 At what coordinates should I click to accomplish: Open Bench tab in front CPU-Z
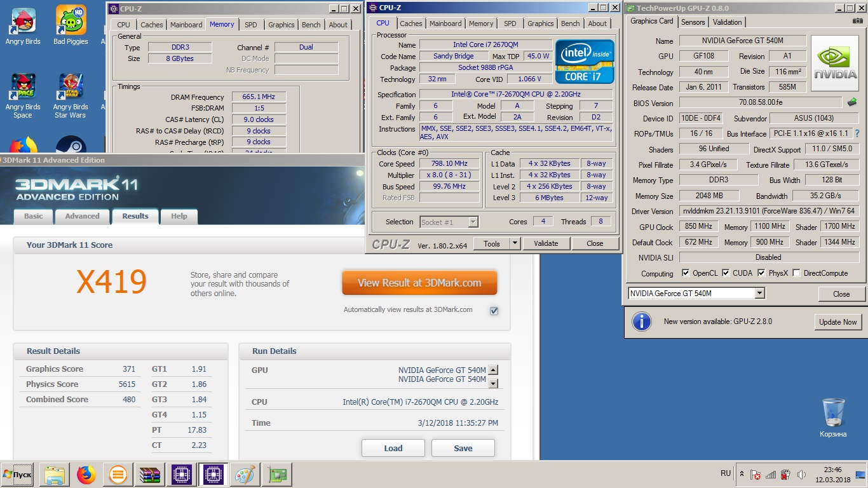click(x=571, y=24)
